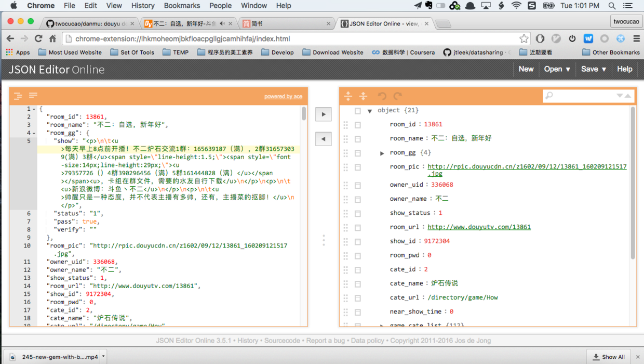Expand all fields in tree editor
This screenshot has width=644, height=364.
pos(348,96)
